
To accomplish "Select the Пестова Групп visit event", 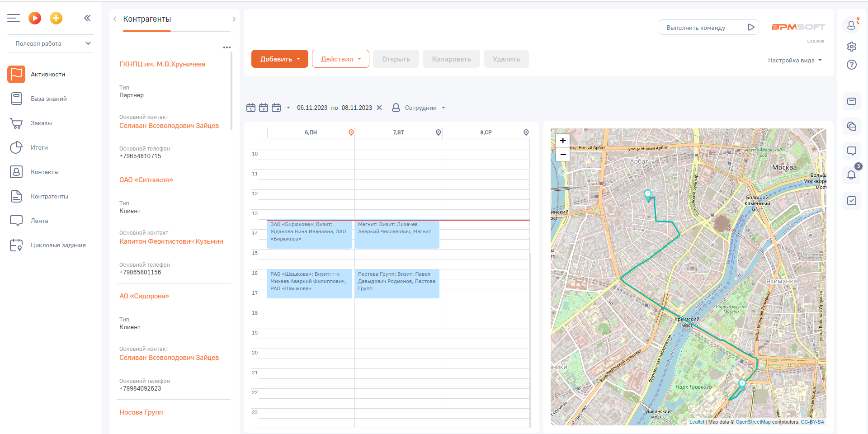I will 397,284.
